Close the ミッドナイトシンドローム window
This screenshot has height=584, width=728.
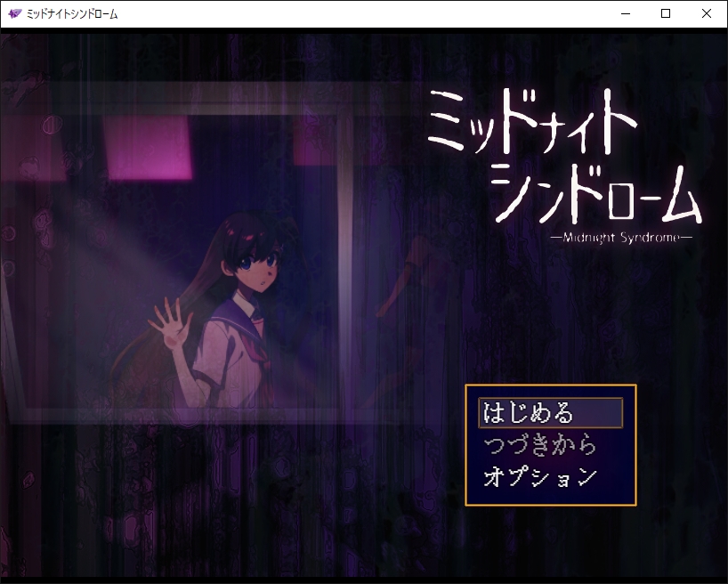tap(706, 13)
